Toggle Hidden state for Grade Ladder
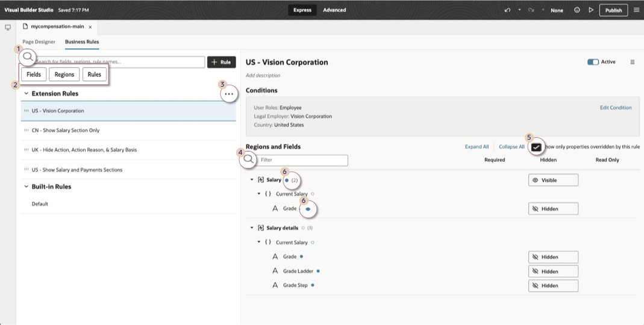The width and height of the screenshot is (644, 325). coord(553,271)
